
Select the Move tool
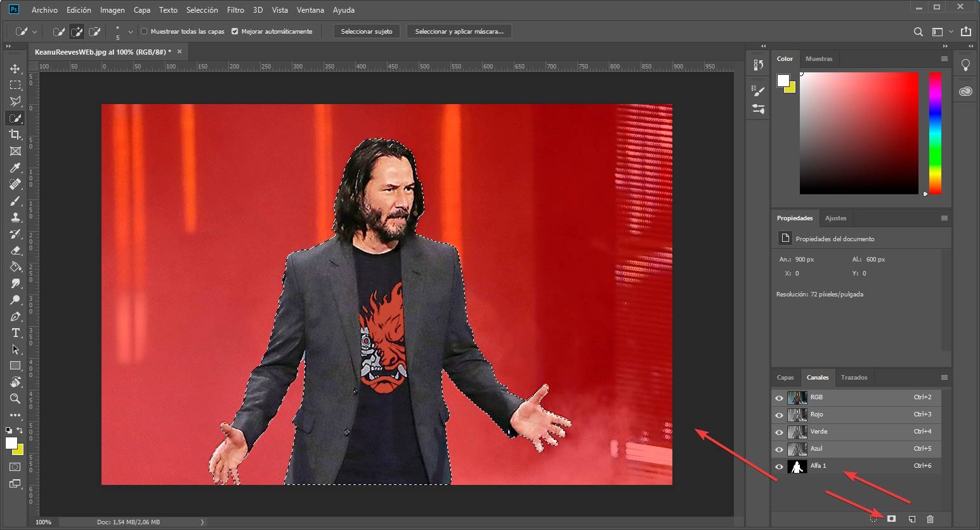[15, 69]
